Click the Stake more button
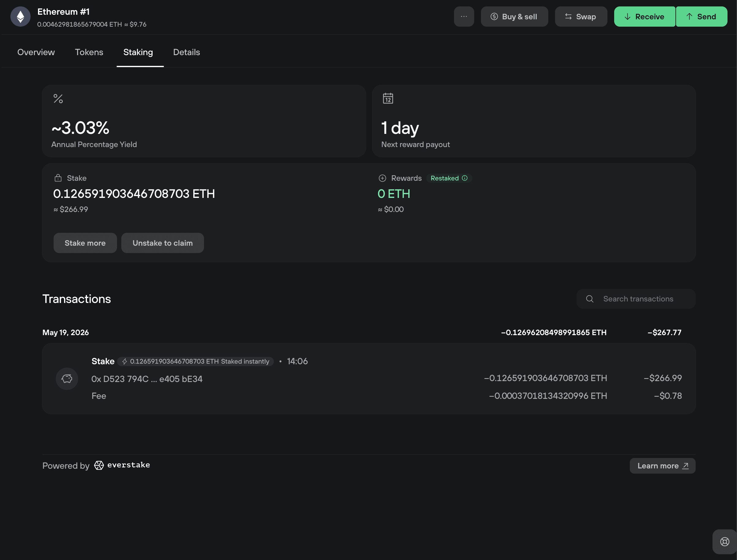Screen dimensions: 737x560 85,243
